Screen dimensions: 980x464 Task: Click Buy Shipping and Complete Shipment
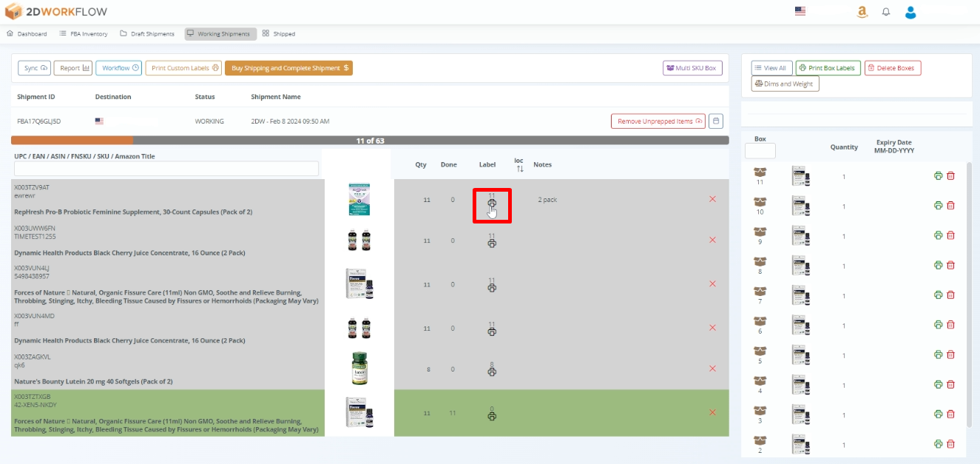coord(288,68)
